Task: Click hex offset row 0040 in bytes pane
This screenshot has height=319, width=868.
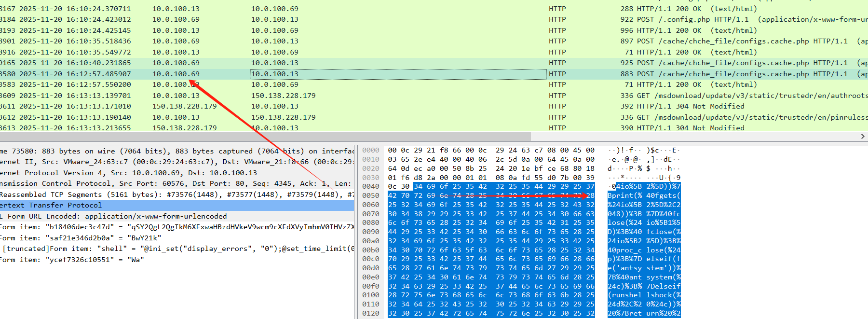Action: tap(371, 186)
